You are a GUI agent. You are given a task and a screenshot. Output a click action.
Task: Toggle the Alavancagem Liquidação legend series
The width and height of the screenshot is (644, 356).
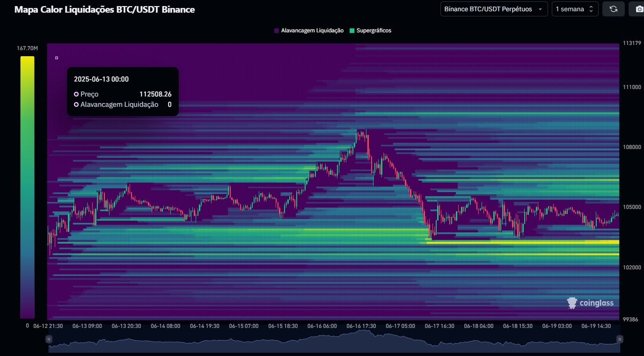click(309, 30)
